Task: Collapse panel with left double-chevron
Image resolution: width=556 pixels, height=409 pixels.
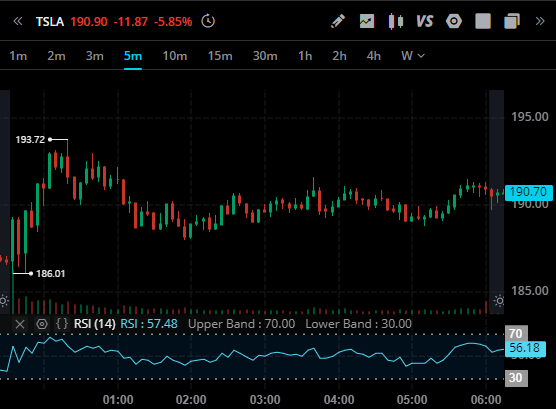Action: (18, 22)
